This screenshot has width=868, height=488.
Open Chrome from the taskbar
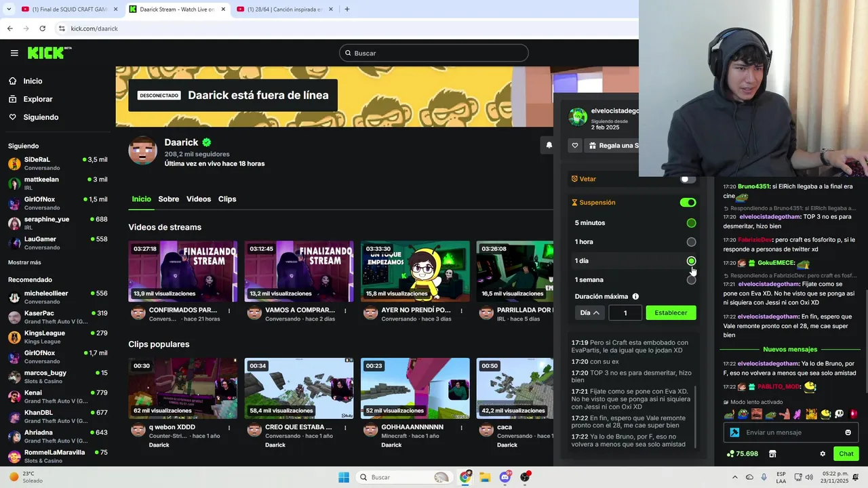click(x=465, y=477)
